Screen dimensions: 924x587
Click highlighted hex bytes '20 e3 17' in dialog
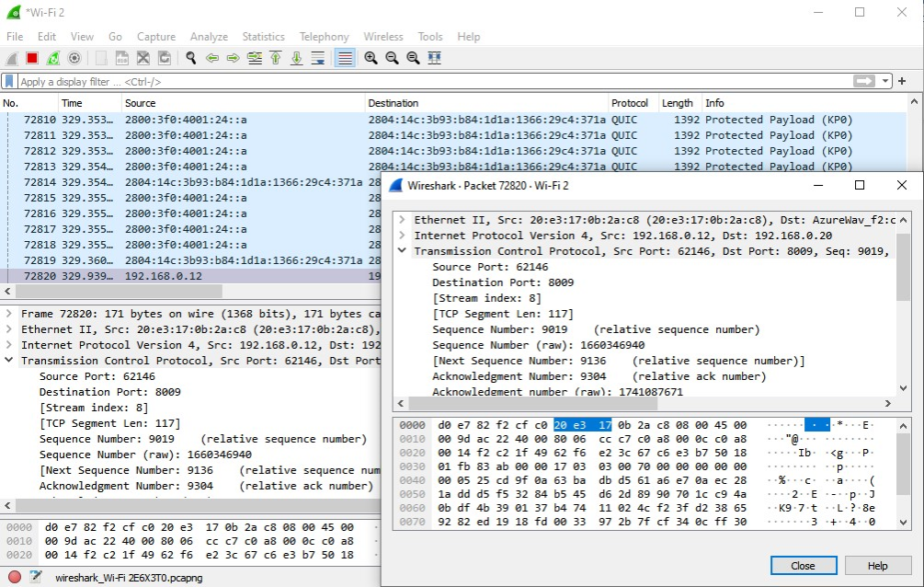[582, 425]
